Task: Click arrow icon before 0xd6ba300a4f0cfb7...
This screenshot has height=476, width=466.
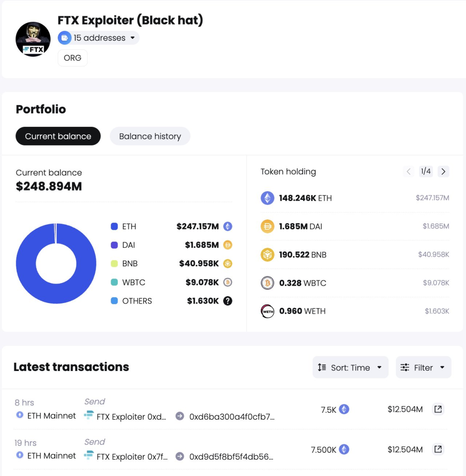Action: click(180, 416)
